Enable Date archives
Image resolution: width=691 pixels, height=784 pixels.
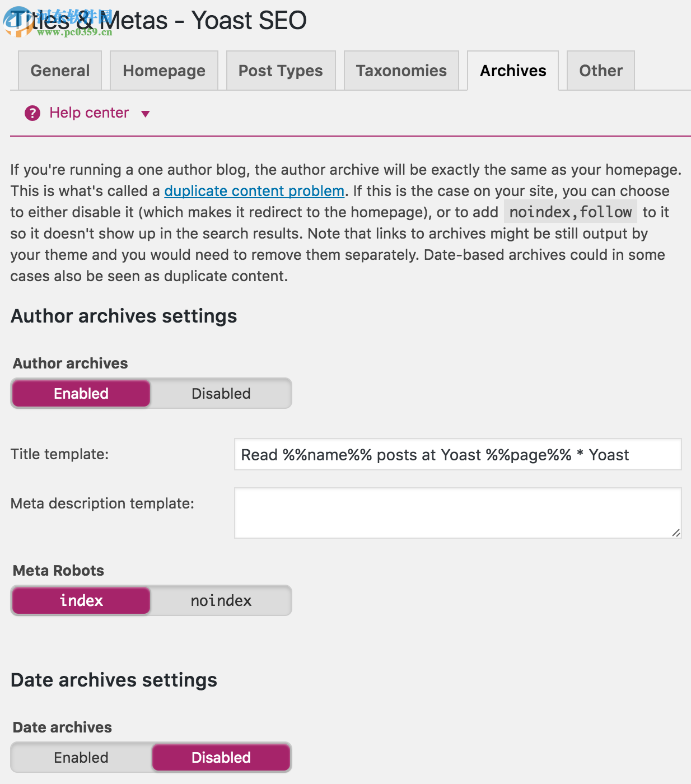tap(81, 757)
